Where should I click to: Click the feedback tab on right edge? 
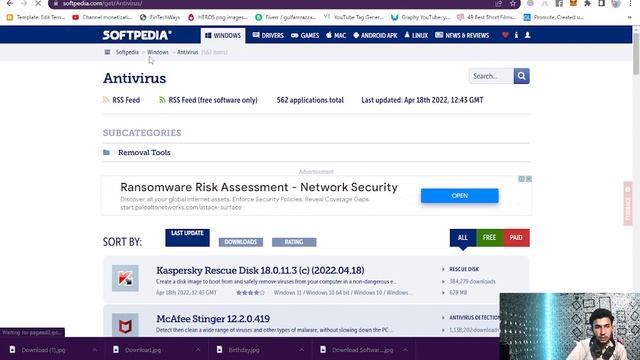pos(628,204)
